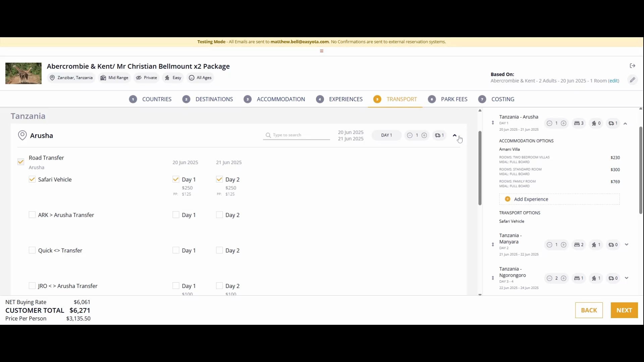
Task: Click the Type to search field
Action: click(x=297, y=135)
